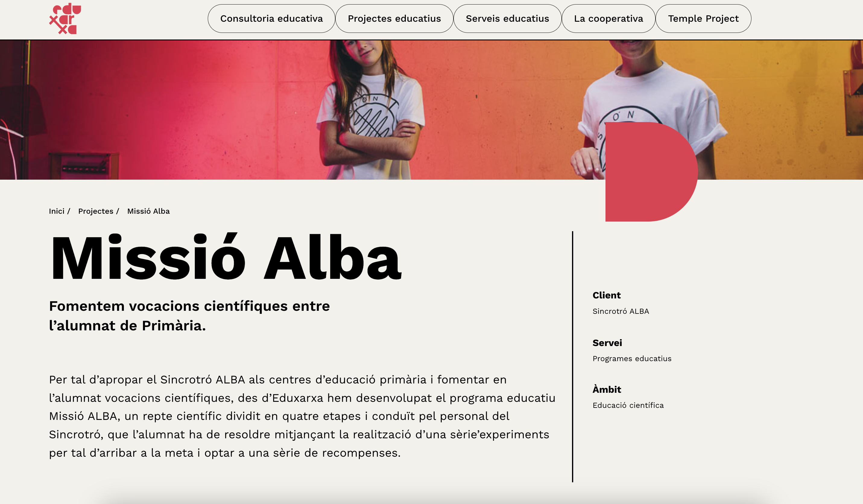Click the Àmbit heading in sidebar
Viewport: 863px width, 504px height.
point(606,389)
